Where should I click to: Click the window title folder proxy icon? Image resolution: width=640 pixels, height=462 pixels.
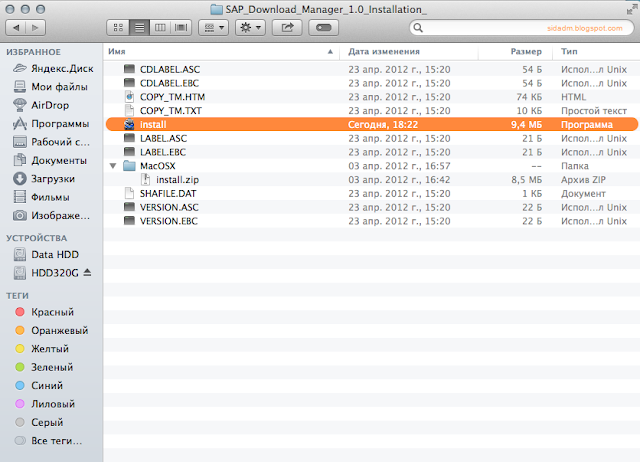(x=216, y=9)
